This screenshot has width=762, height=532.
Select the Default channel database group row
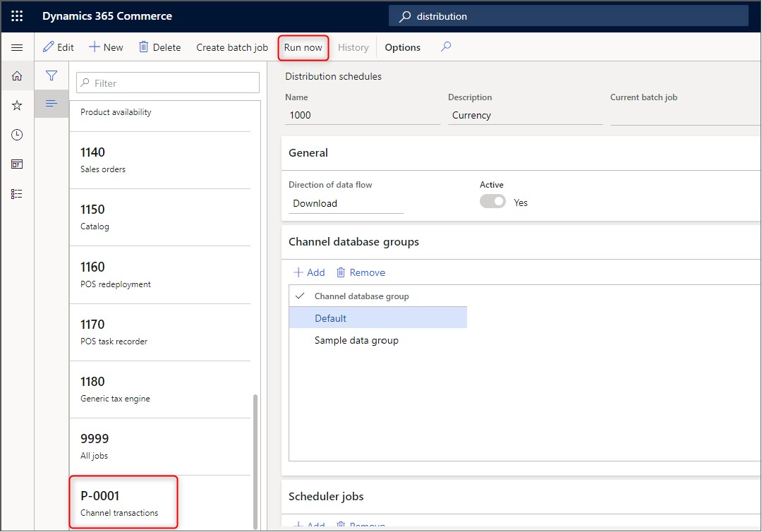pos(378,318)
